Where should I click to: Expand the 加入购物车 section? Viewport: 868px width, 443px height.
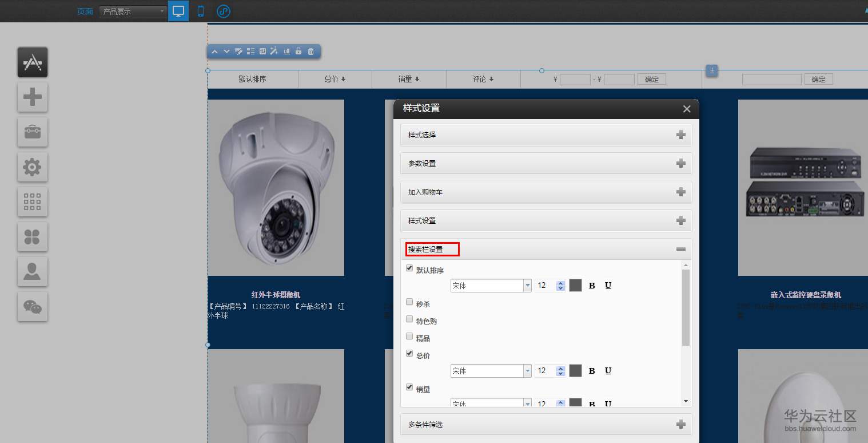click(x=546, y=192)
